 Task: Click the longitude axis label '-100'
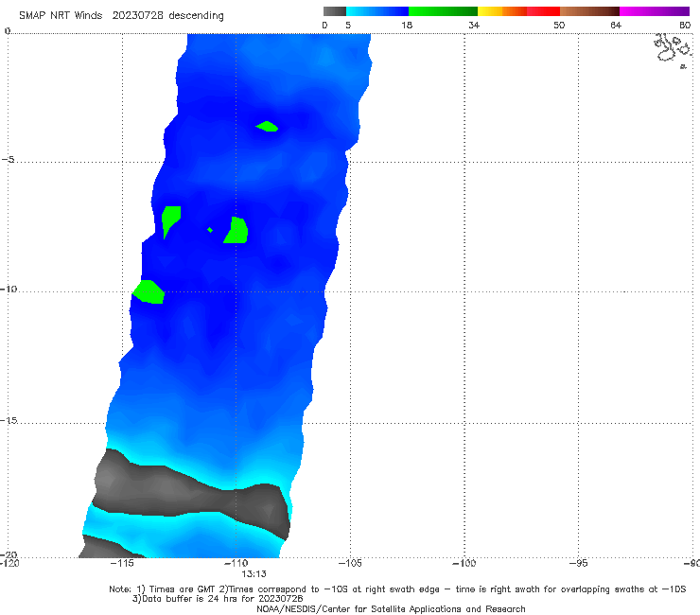click(464, 563)
